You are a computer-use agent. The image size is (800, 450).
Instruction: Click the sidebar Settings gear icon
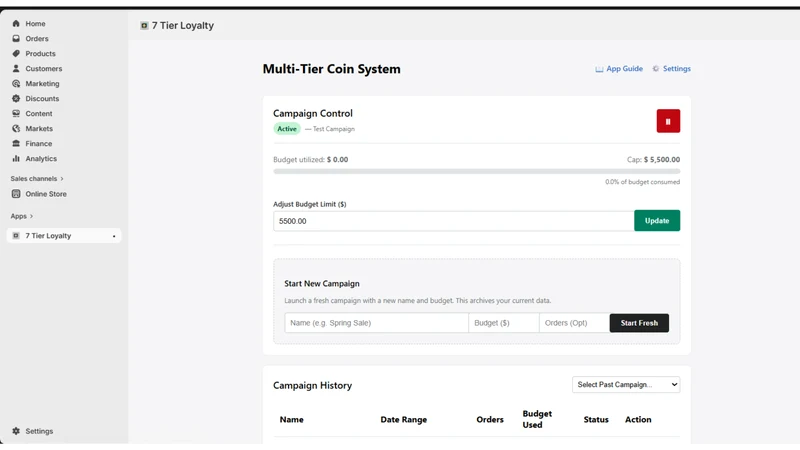pos(16,431)
